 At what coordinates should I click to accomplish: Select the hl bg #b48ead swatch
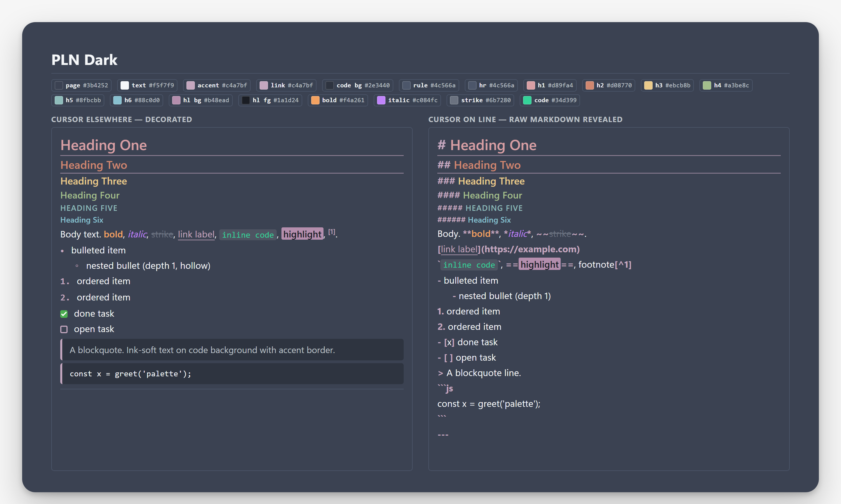pyautogui.click(x=176, y=100)
